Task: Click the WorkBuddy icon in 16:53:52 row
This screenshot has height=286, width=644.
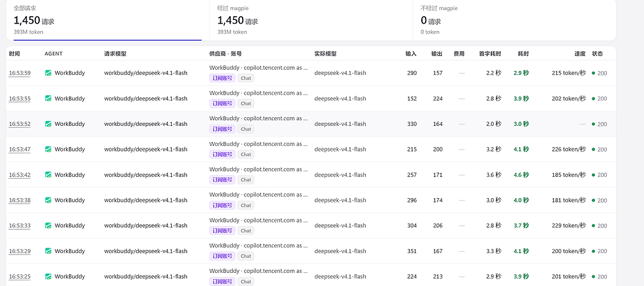Action: 48,124
